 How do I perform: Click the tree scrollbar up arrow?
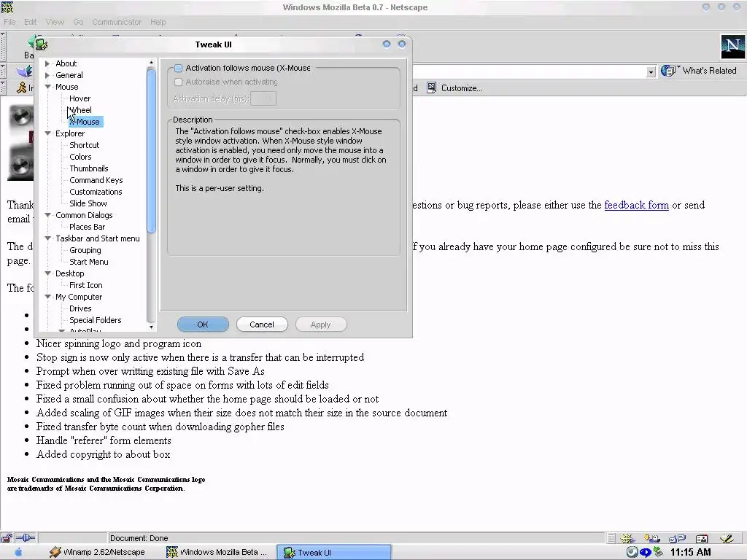pos(151,63)
